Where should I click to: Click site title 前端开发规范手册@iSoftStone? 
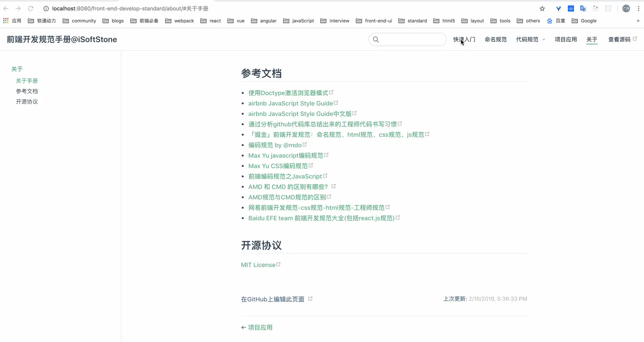pos(62,39)
